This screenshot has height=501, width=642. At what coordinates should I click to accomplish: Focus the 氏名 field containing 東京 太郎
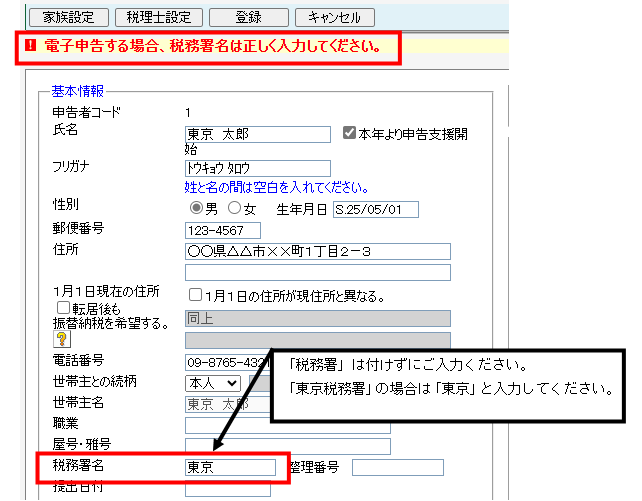click(x=258, y=134)
